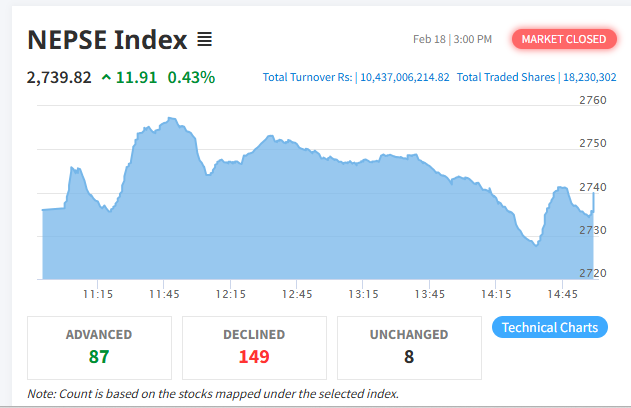
Task: Click the 11.91 point change value
Action: [137, 77]
